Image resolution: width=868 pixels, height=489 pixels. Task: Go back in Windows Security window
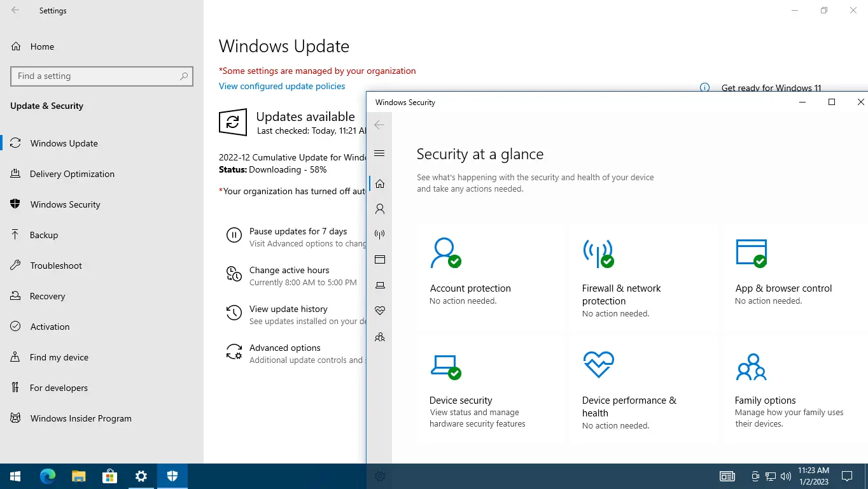(380, 125)
